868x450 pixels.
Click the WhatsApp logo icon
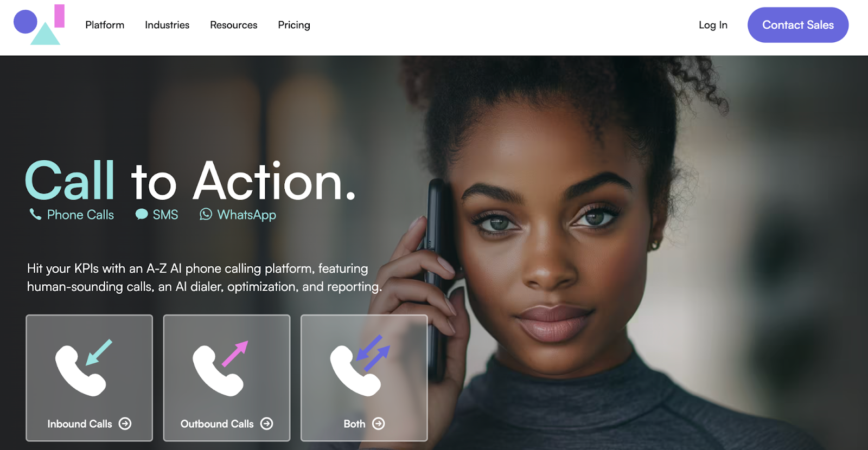coord(206,214)
